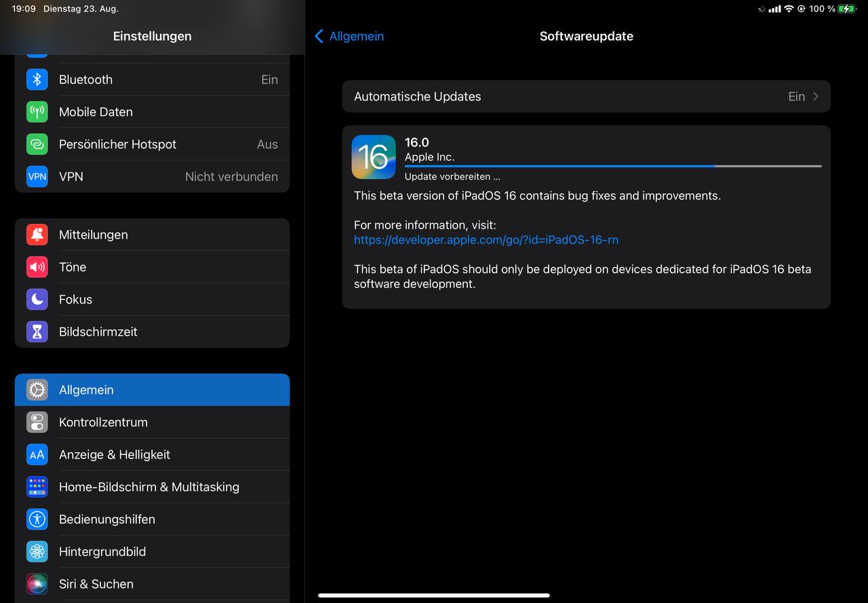Open Bildschirmzeit settings
This screenshot has width=868, height=603.
[x=152, y=332]
